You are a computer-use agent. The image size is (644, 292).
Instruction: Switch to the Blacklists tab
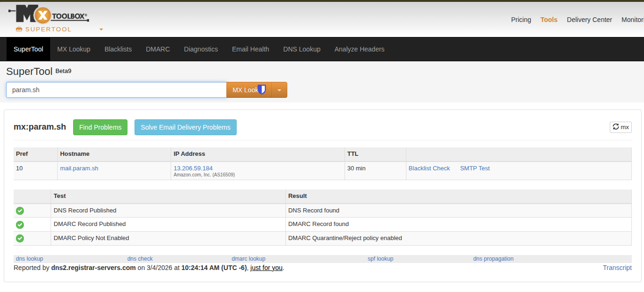pyautogui.click(x=118, y=49)
